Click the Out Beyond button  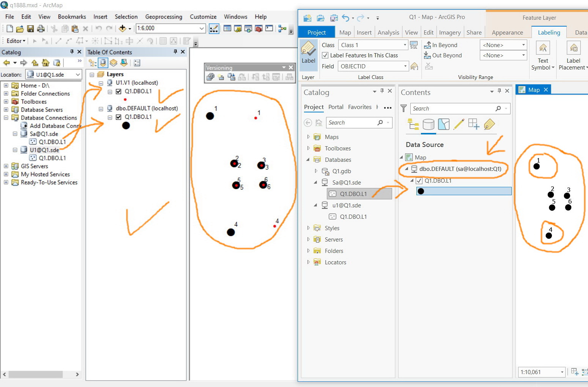tap(443, 55)
